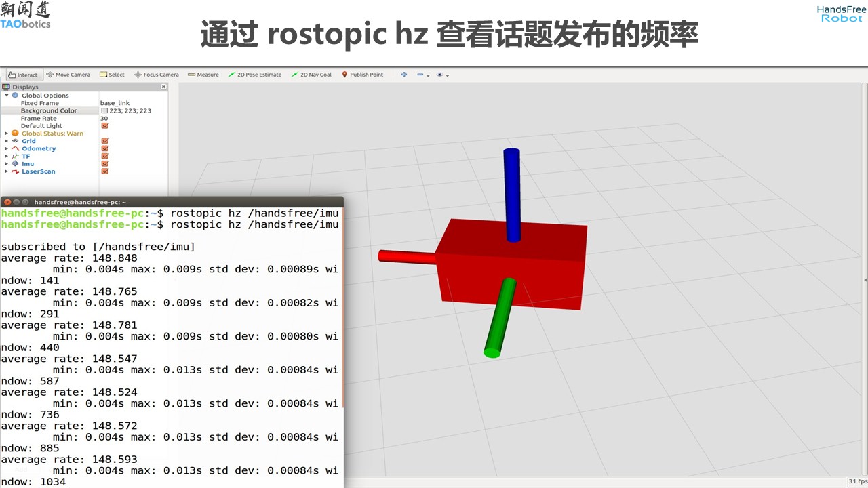This screenshot has width=868, height=488.
Task: Activate the Interact tool in RViz
Action: click(x=24, y=75)
